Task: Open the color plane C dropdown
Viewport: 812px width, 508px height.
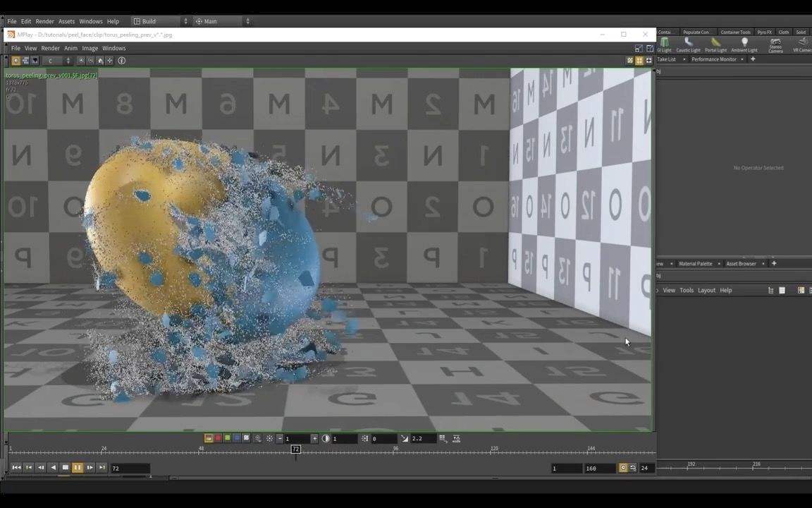Action: tap(57, 61)
